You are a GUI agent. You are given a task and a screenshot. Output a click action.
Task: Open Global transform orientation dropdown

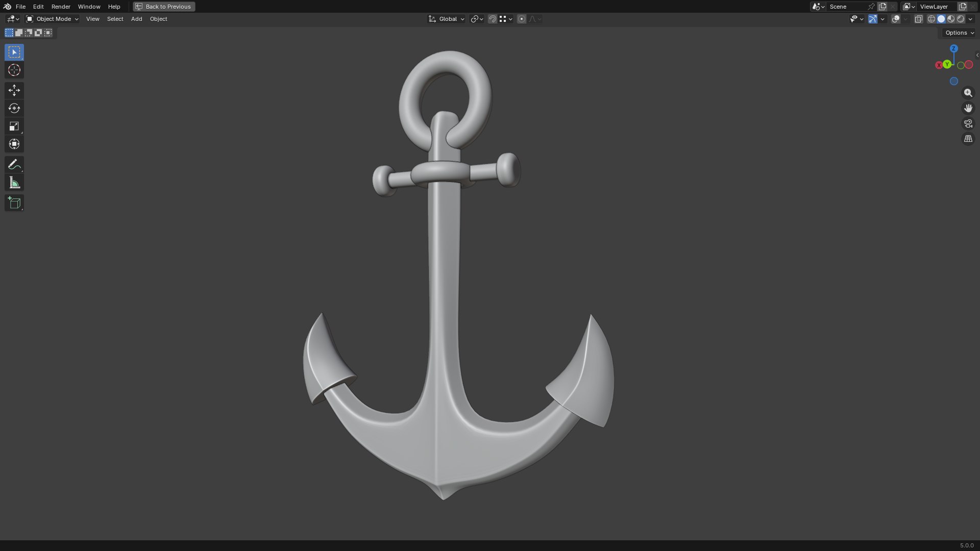coord(447,19)
